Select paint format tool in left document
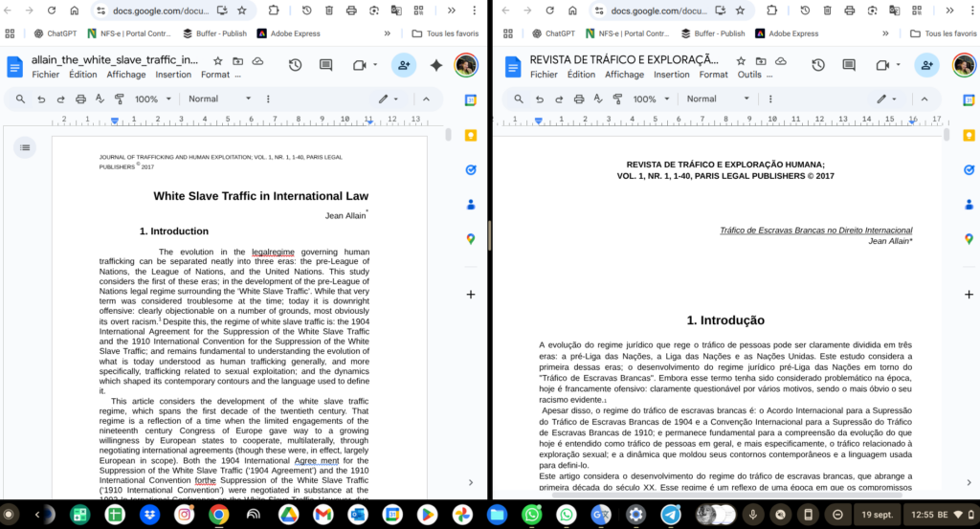 120,99
